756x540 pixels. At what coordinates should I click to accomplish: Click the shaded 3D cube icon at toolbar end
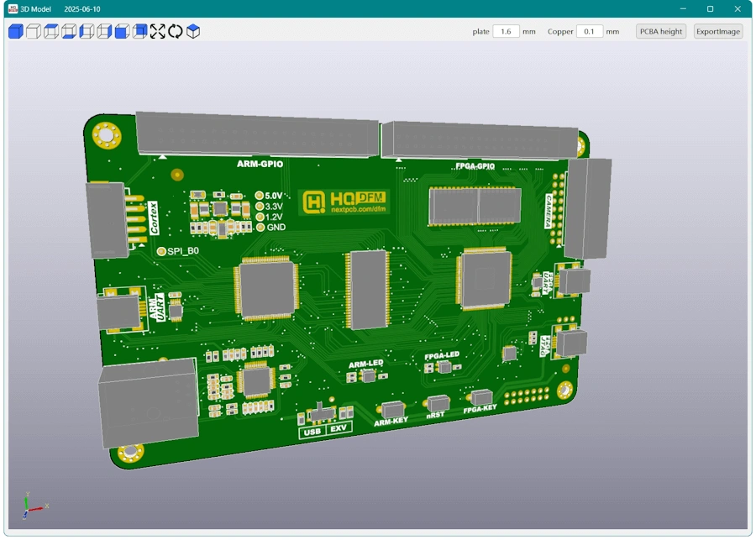192,32
